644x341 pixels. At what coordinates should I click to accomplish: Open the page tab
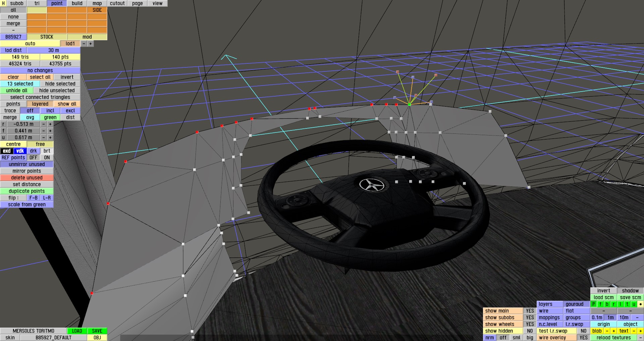[x=138, y=3]
